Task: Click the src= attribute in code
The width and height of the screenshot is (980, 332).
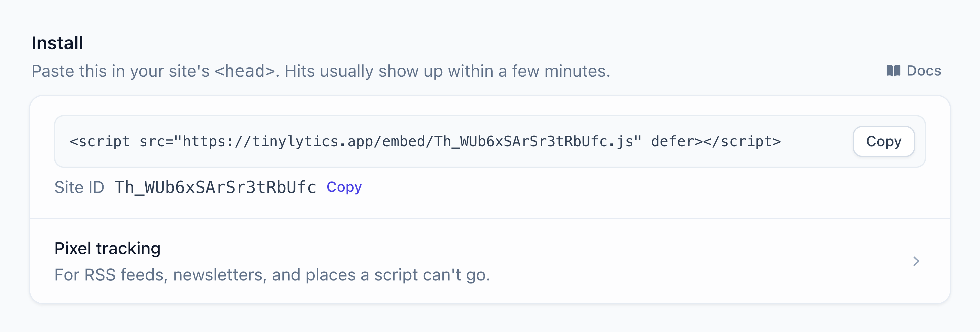Action: point(156,141)
